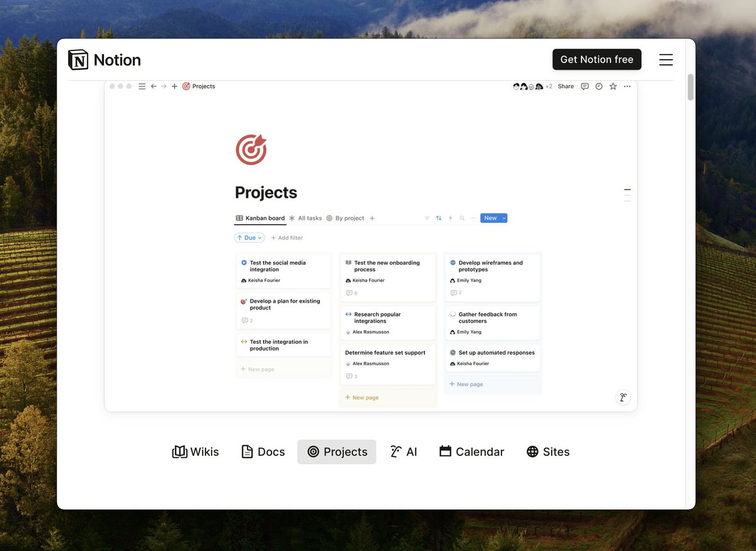Open Research popular integrations card
The width and height of the screenshot is (756, 551).
point(388,323)
